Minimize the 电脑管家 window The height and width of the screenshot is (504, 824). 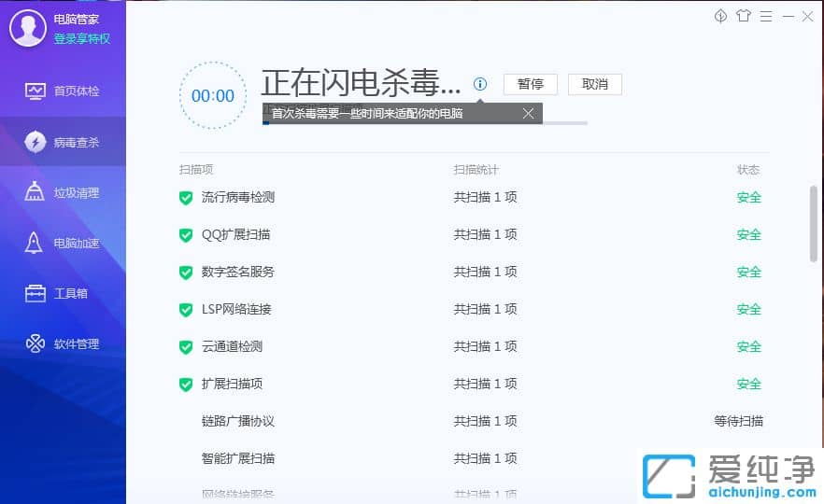point(788,16)
